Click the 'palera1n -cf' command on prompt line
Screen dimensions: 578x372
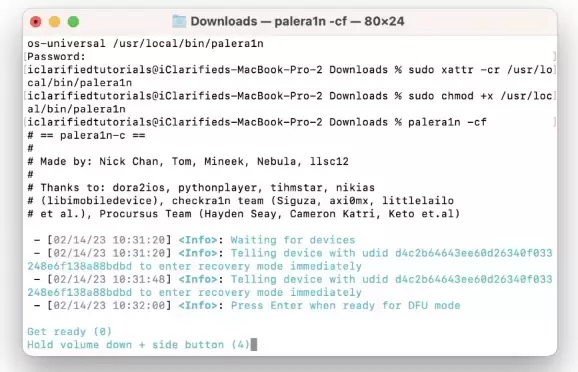pyautogui.click(x=448, y=122)
